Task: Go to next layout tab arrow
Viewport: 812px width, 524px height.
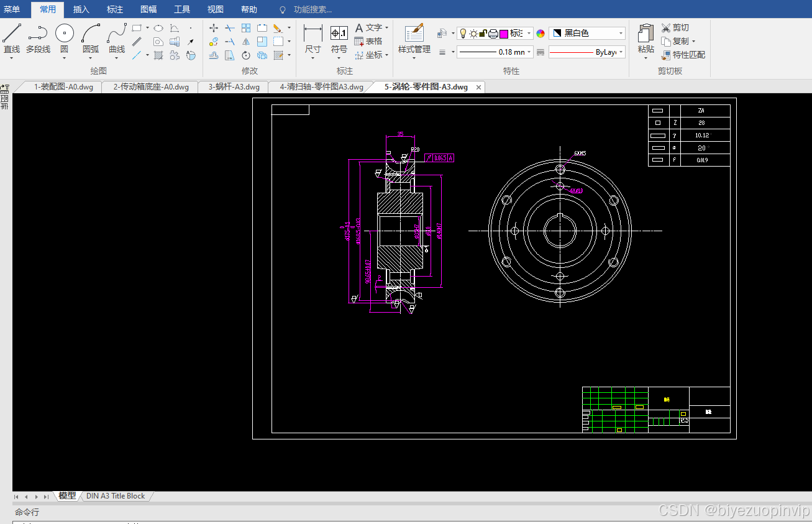Action: point(36,497)
